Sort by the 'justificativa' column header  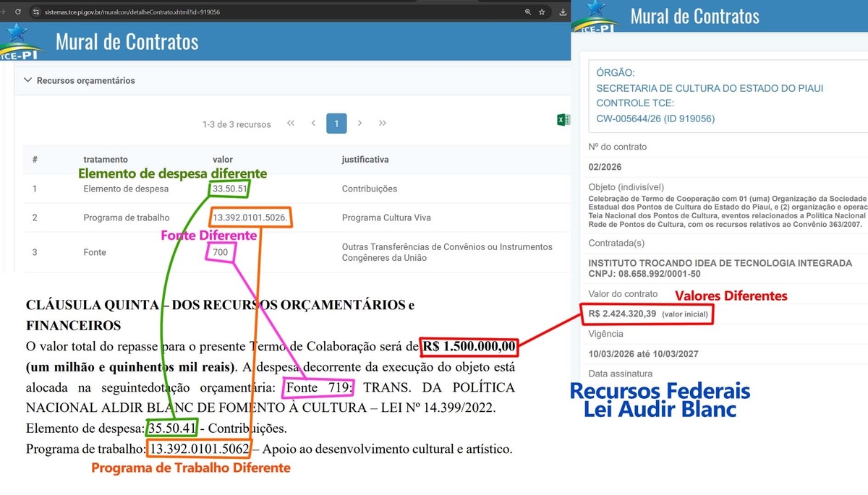365,159
